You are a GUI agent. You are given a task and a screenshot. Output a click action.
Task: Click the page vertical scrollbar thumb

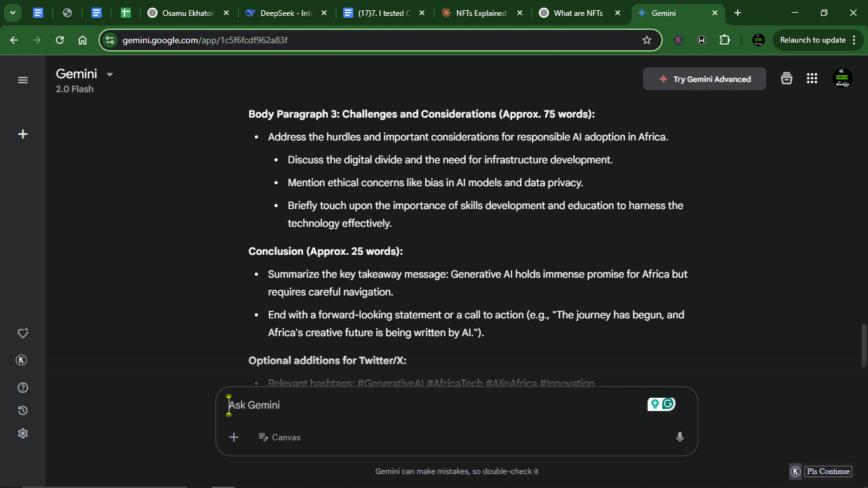coord(864,346)
